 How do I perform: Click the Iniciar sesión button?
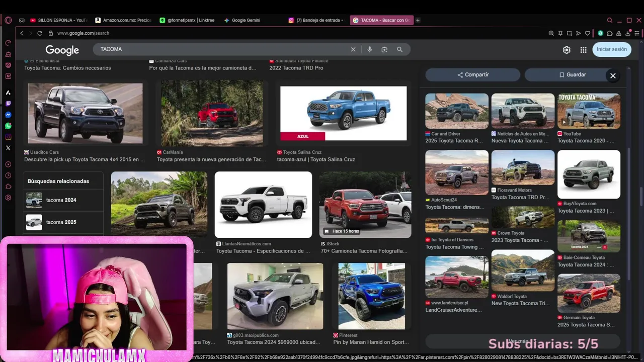612,49
